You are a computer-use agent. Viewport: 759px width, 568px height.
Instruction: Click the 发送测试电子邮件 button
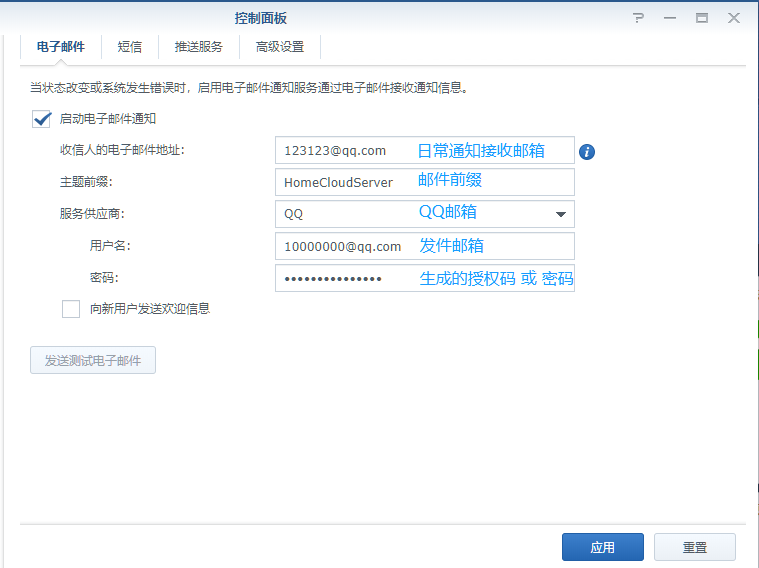93,361
